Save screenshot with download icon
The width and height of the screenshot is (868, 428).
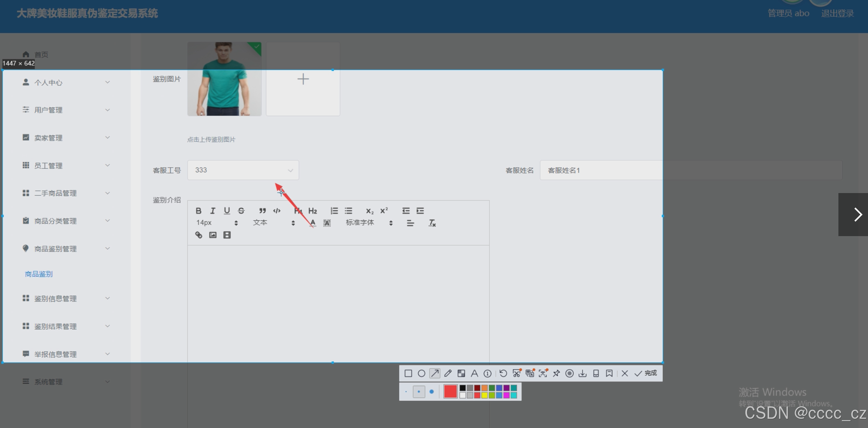pyautogui.click(x=583, y=373)
